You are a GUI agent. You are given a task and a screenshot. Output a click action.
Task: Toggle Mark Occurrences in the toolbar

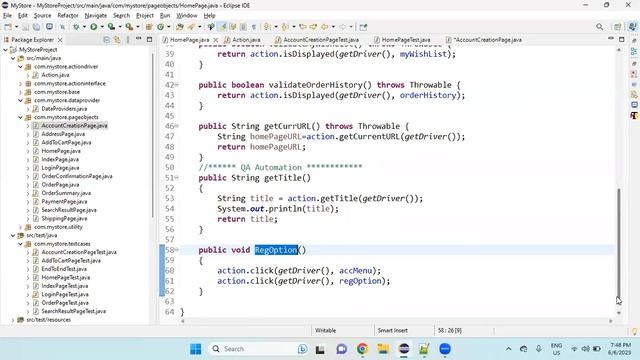click(222, 27)
